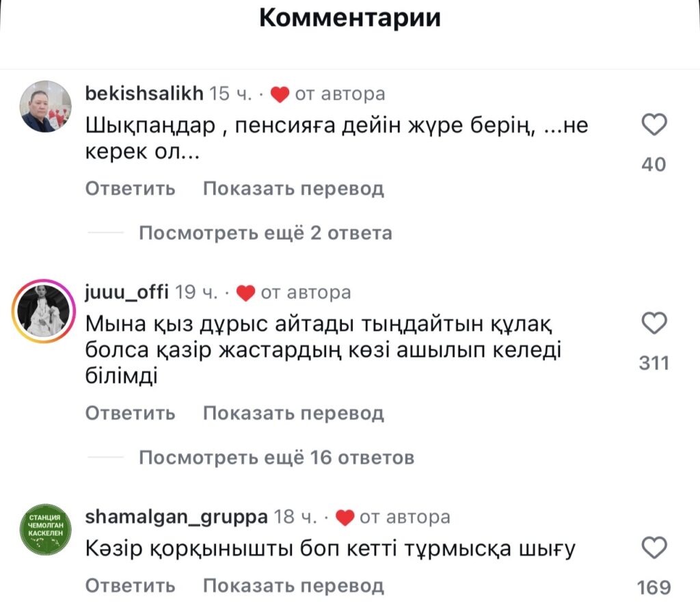The width and height of the screenshot is (700, 612).
Task: Show translation of shamalgan_gruppa's comment
Action: (293, 586)
